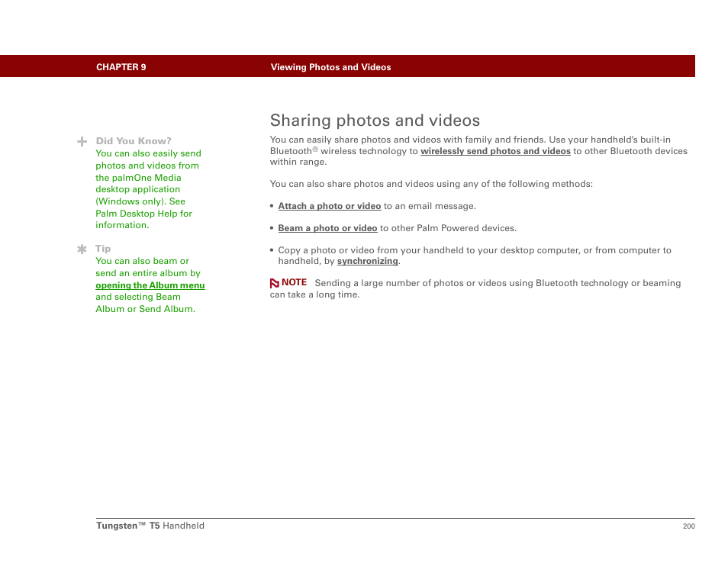Click 'can take a long time.' text
Viewport: 728px width, 563px height.
coord(315,294)
